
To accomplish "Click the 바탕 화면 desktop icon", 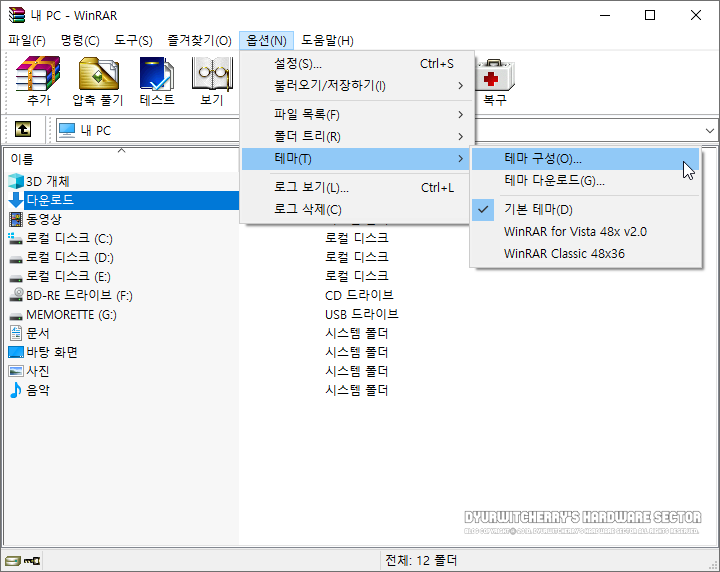I will [x=16, y=352].
